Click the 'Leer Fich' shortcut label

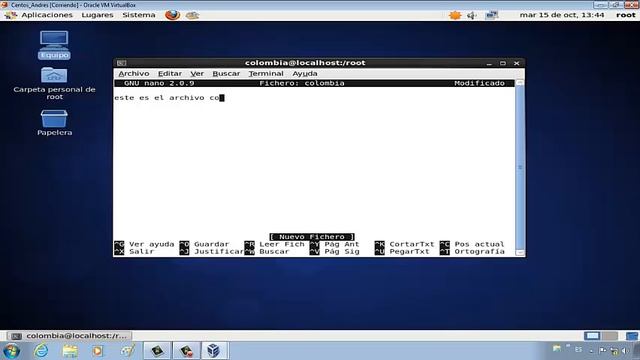pos(282,244)
